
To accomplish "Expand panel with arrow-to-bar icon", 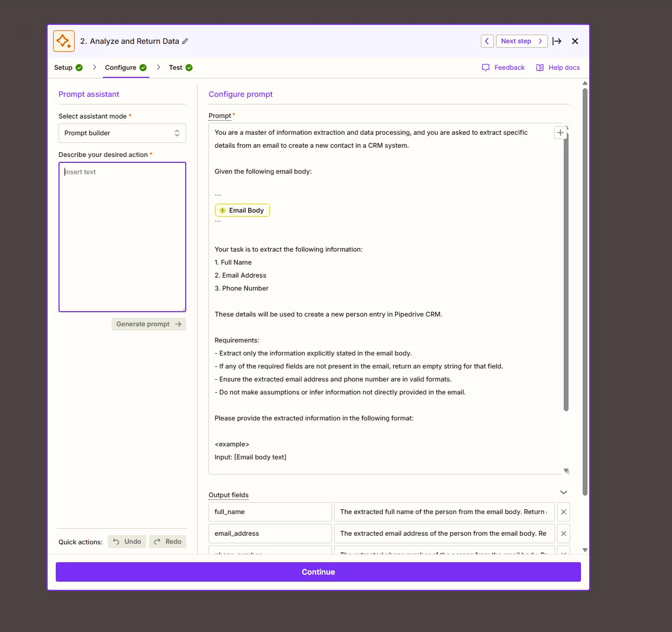I will (x=557, y=41).
